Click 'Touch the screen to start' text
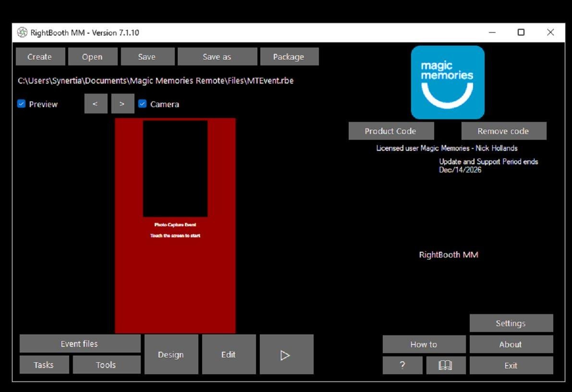 click(x=175, y=235)
